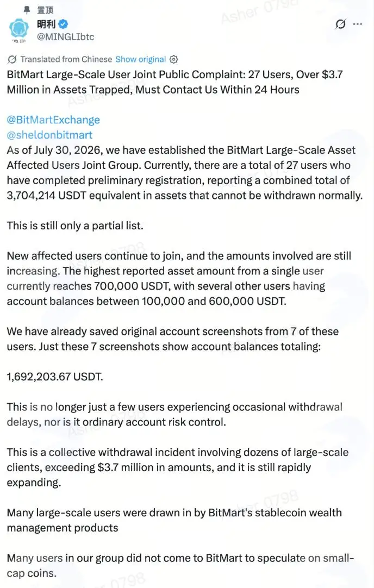This screenshot has height=588, width=374.
Task: Open the three-dot more options menu
Action: [358, 24]
